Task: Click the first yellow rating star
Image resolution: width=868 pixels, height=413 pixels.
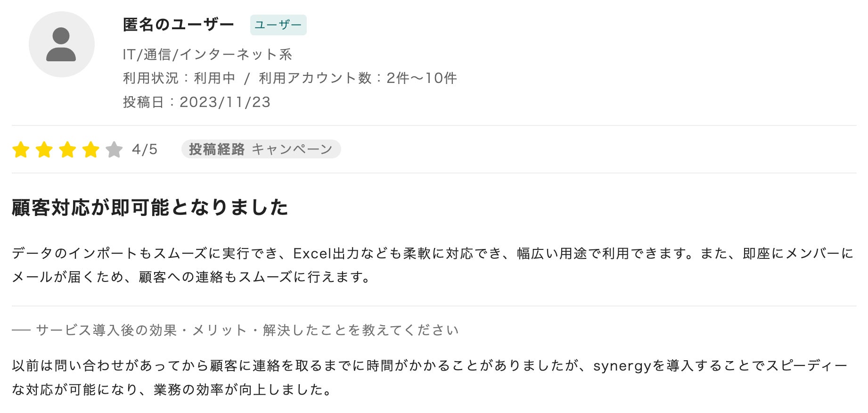Action: (21, 150)
